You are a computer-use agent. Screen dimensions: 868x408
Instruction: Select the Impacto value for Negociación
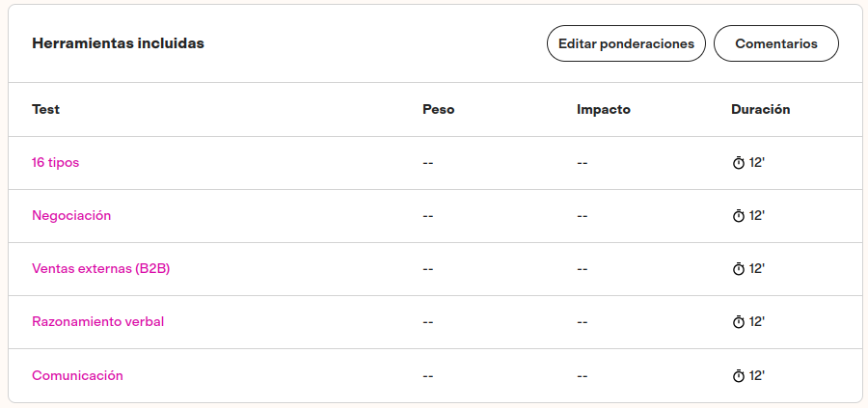pyautogui.click(x=583, y=216)
